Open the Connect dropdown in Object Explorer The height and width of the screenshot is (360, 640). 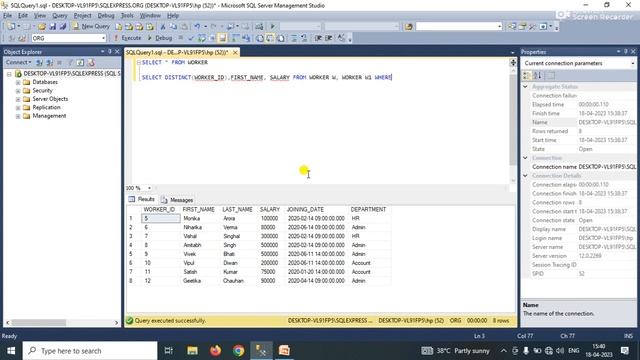coord(18,62)
